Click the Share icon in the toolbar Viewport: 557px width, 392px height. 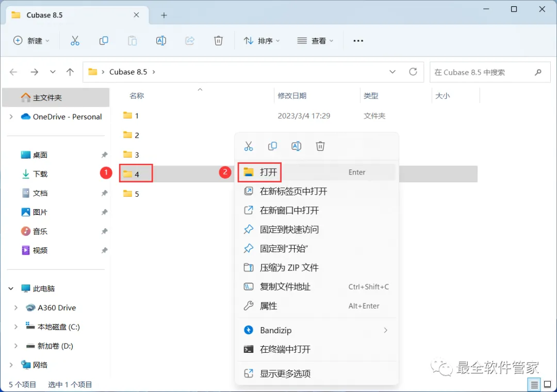(190, 41)
